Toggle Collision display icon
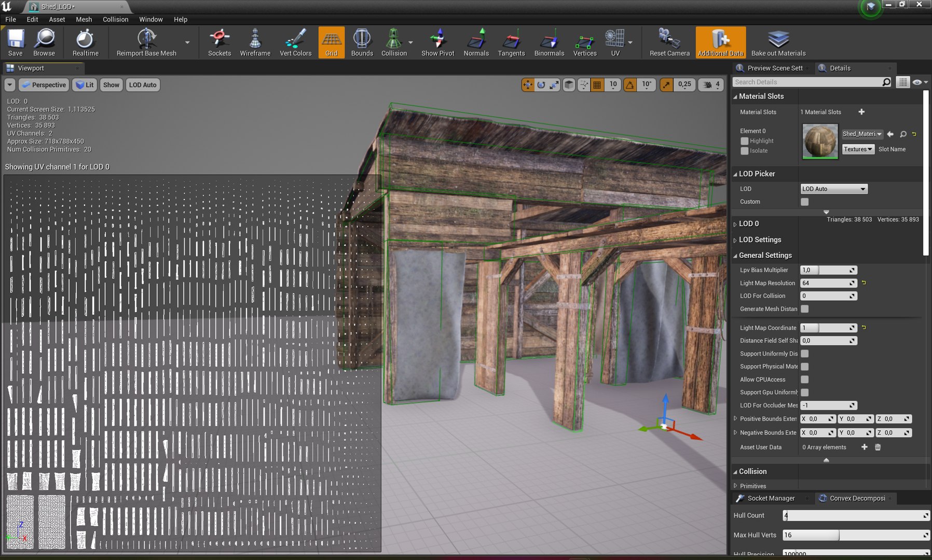 coord(394,43)
